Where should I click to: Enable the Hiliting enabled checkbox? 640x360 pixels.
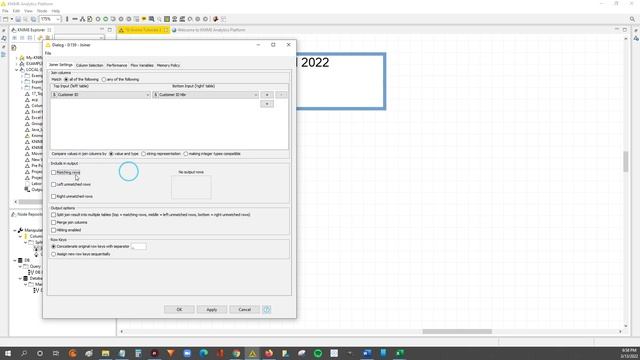[53, 230]
